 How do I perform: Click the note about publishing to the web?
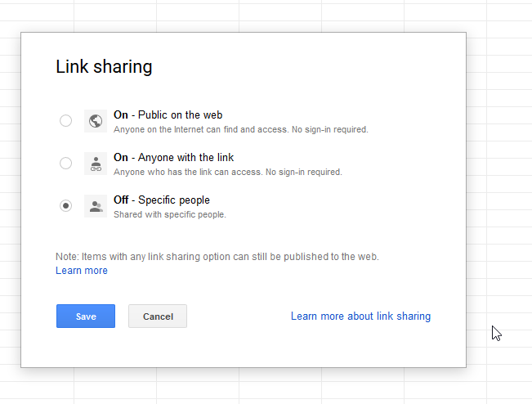(x=217, y=257)
